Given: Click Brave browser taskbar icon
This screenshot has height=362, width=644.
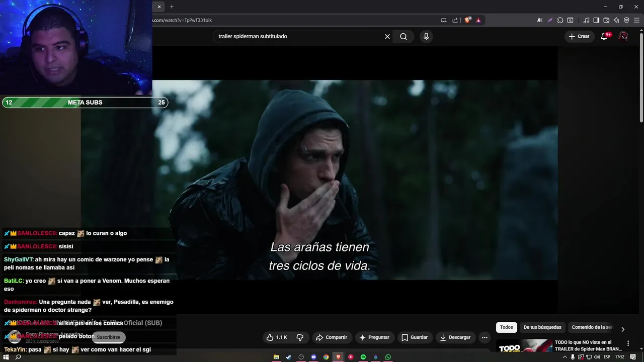Looking at the screenshot, I should tap(338, 357).
